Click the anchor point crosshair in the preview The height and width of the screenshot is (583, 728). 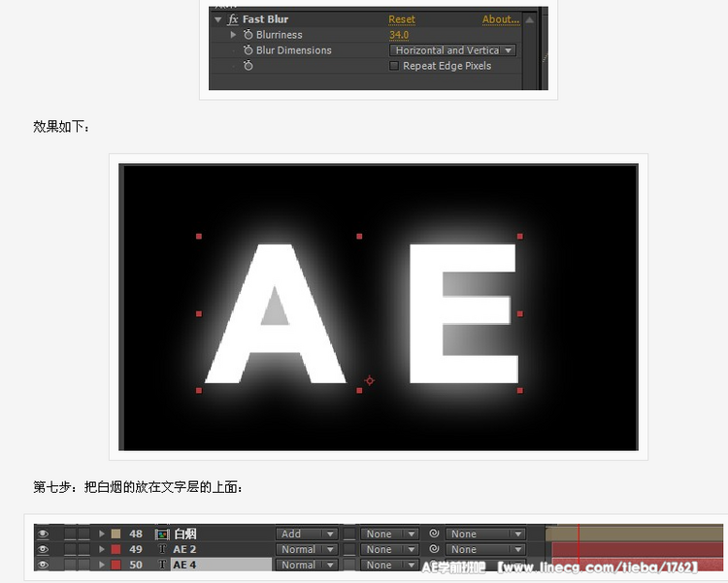tap(370, 381)
